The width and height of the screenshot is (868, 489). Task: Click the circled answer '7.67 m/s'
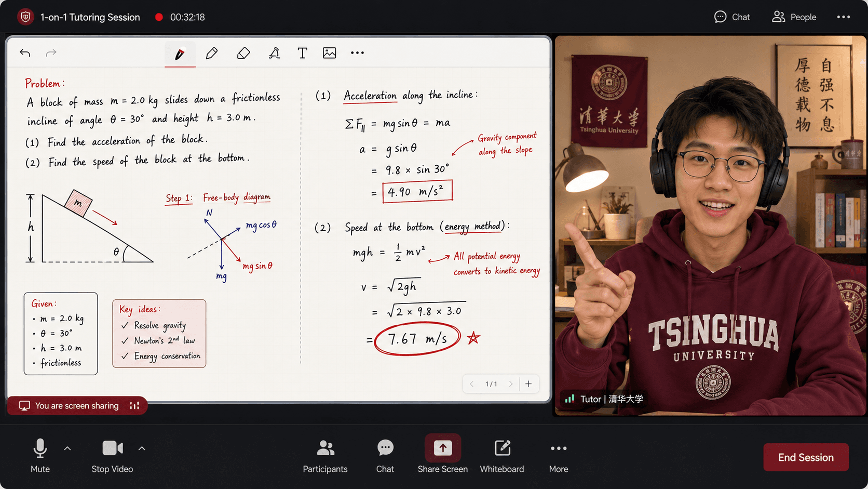tap(417, 339)
